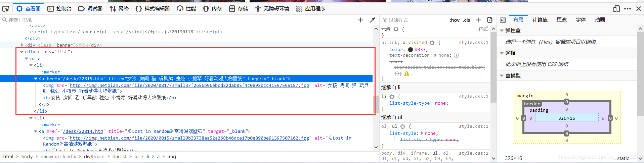Toggle .cls class panel

pyautogui.click(x=467, y=20)
